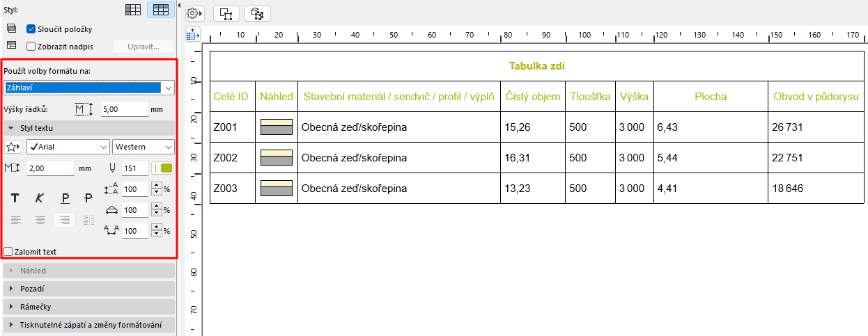This screenshot has width=868, height=336.
Task: Expand Tisknutelné zápatí a změny formátování section
Action: coord(89,325)
